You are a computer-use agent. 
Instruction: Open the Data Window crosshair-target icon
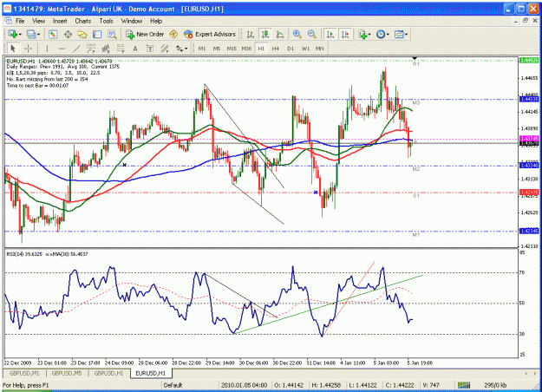click(x=68, y=34)
